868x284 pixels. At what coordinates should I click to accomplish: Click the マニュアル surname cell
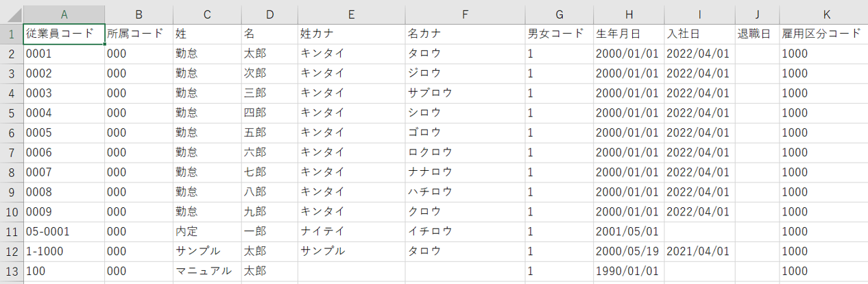tap(207, 271)
